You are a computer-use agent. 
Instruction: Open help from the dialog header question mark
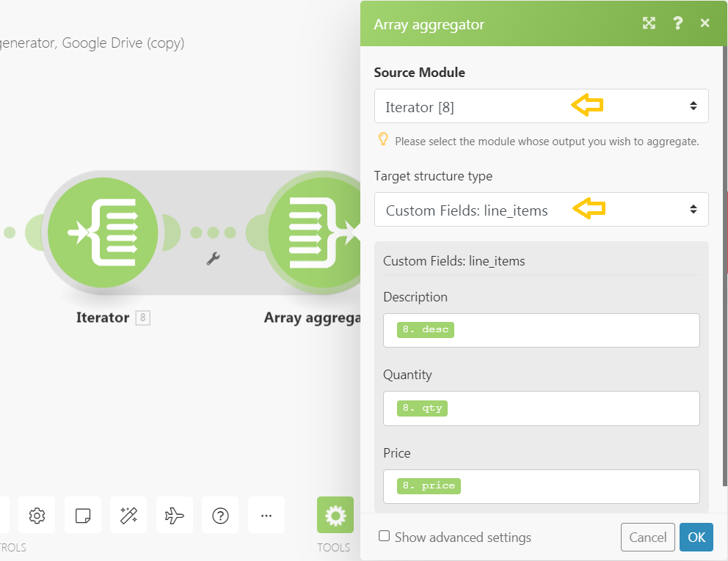coord(677,23)
